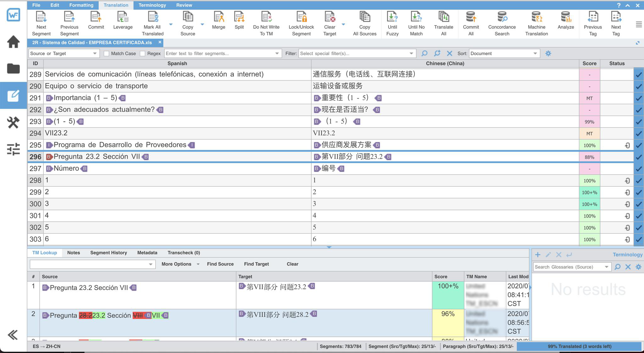Click the Commit All icon
Image resolution: width=644 pixels, height=353 pixels.
tap(471, 17)
